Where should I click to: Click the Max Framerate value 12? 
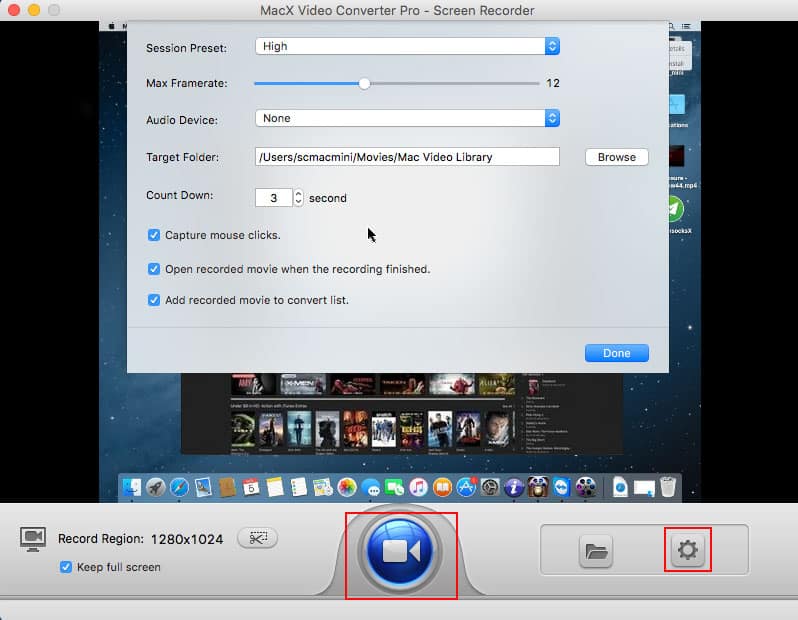point(553,83)
